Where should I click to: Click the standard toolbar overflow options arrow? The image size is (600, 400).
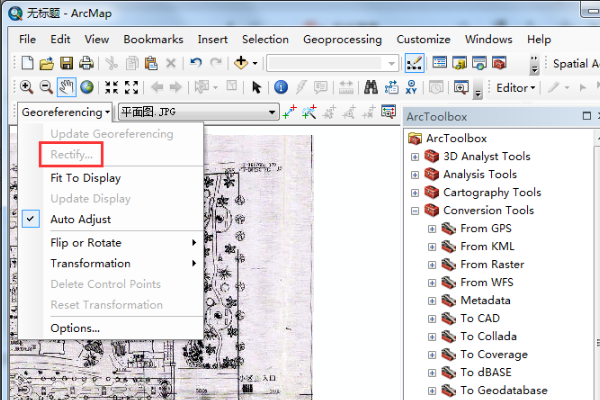coord(534,64)
